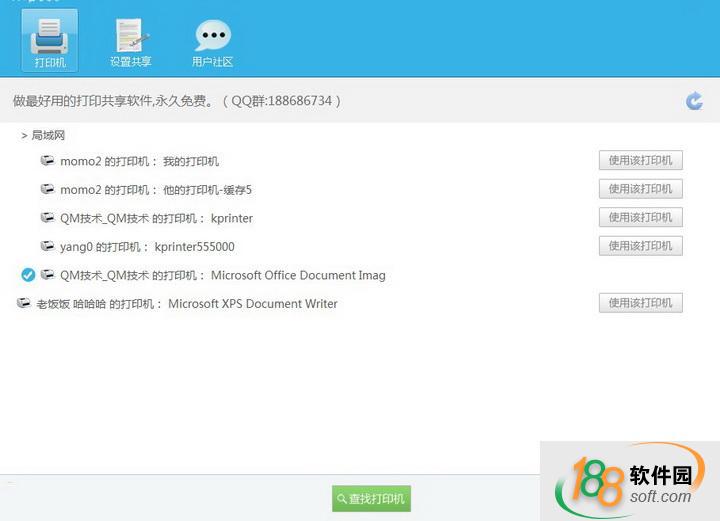Click printer icon beside momo2 我的打印机
Image resolution: width=720 pixels, height=521 pixels.
47,160
